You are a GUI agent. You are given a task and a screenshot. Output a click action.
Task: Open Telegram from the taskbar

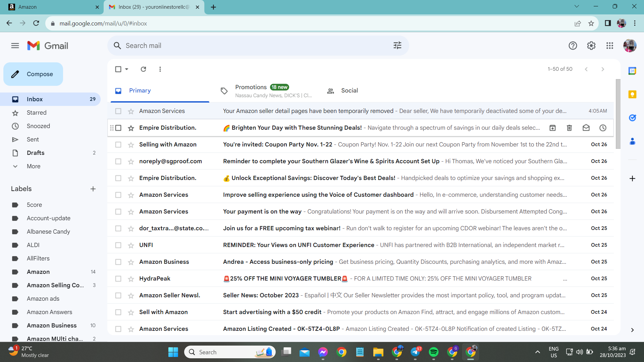tap(415, 352)
